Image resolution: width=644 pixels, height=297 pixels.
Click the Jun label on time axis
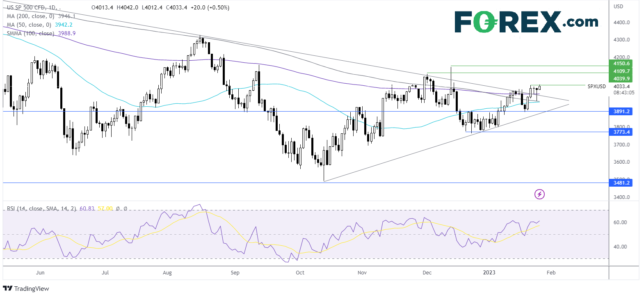pos(40,273)
